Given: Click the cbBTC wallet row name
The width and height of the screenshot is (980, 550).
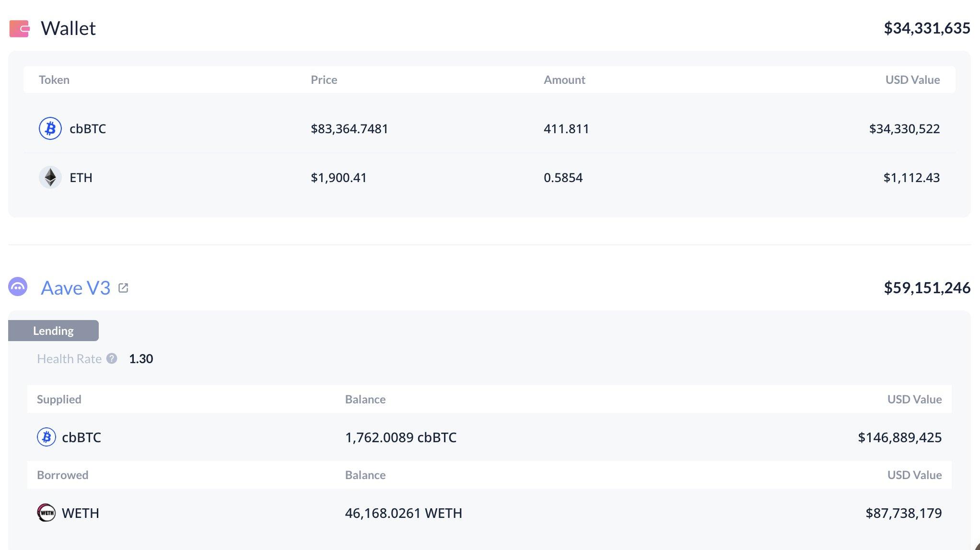Looking at the screenshot, I should (88, 128).
